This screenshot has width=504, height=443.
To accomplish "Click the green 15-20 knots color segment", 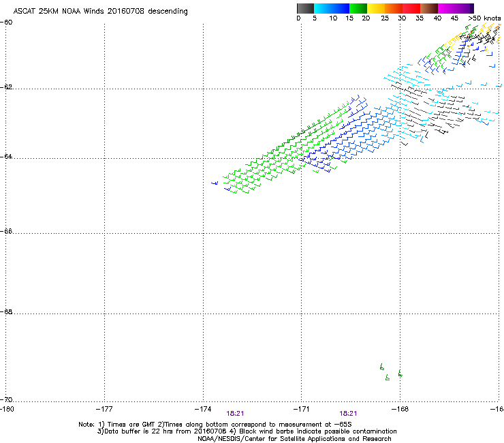I will 358,8.
